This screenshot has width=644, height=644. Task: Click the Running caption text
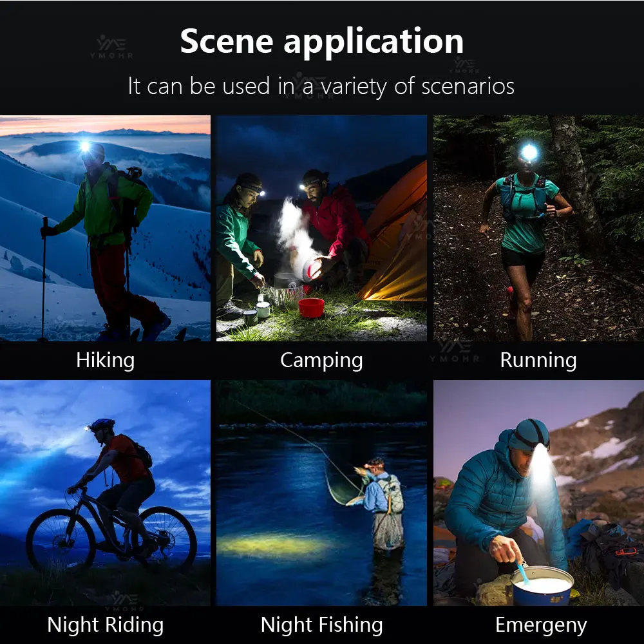(538, 361)
